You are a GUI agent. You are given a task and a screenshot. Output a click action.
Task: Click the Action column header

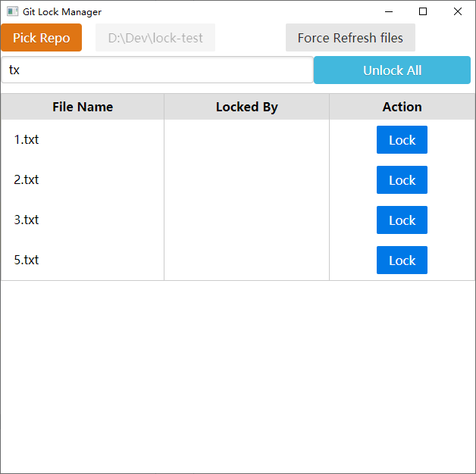(x=402, y=107)
